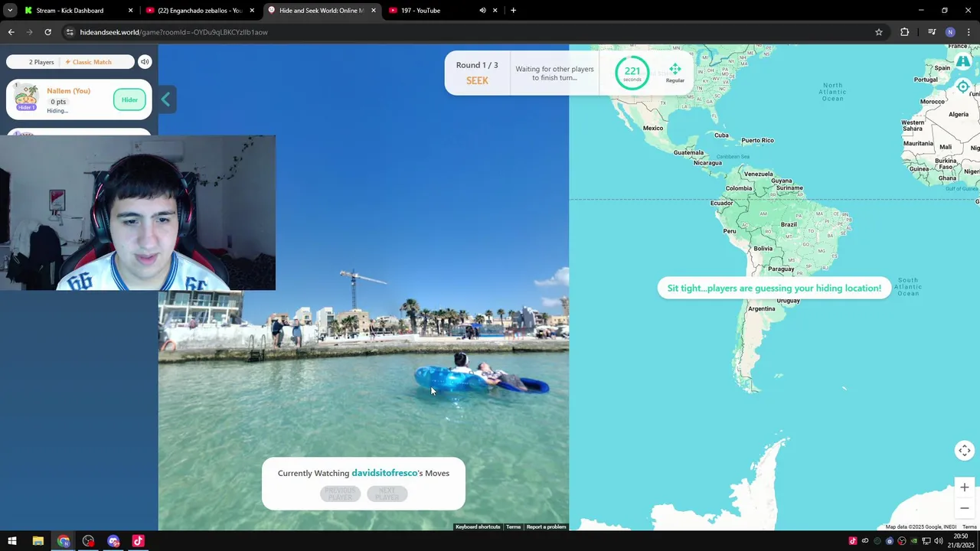Click the 221 seconds countdown timer
The width and height of the screenshot is (980, 551).
[632, 73]
